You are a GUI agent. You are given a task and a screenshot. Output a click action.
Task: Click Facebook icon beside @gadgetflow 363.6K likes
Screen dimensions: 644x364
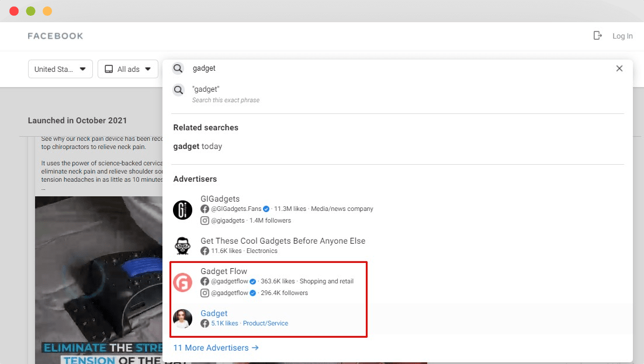coord(205,282)
